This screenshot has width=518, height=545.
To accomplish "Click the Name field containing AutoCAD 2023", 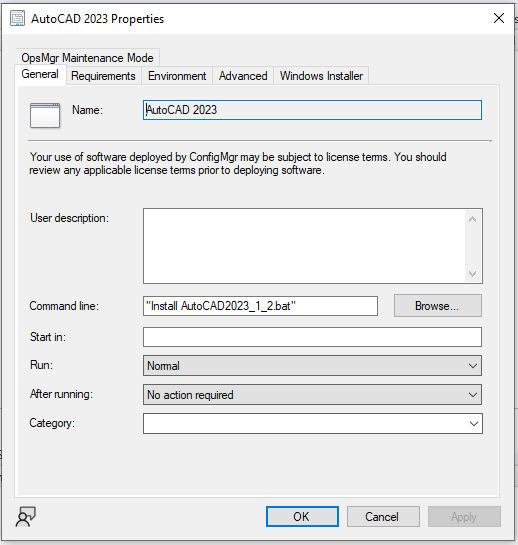I will [x=312, y=110].
